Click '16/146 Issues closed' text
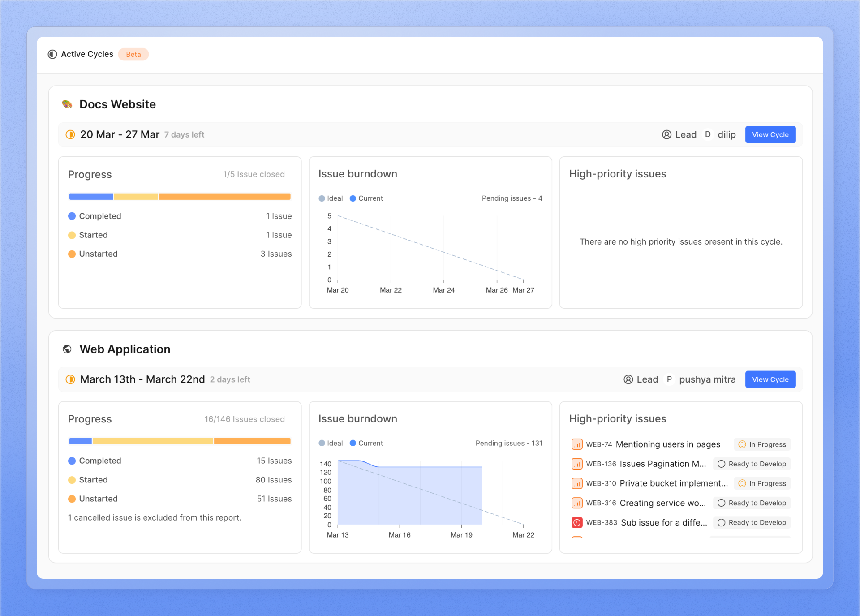This screenshot has height=616, width=860. 245,419
